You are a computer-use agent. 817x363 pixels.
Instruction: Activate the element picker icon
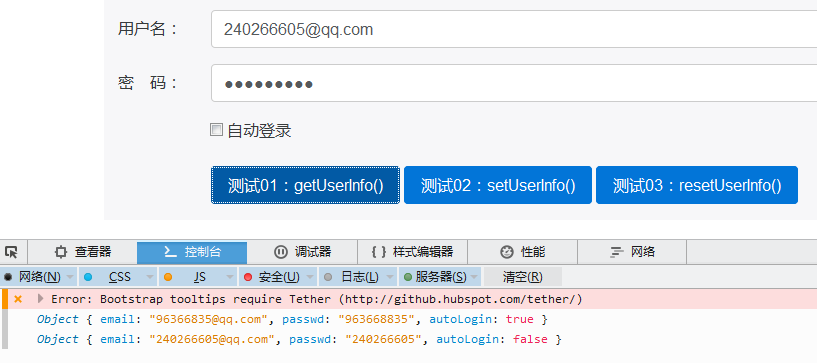click(11, 253)
